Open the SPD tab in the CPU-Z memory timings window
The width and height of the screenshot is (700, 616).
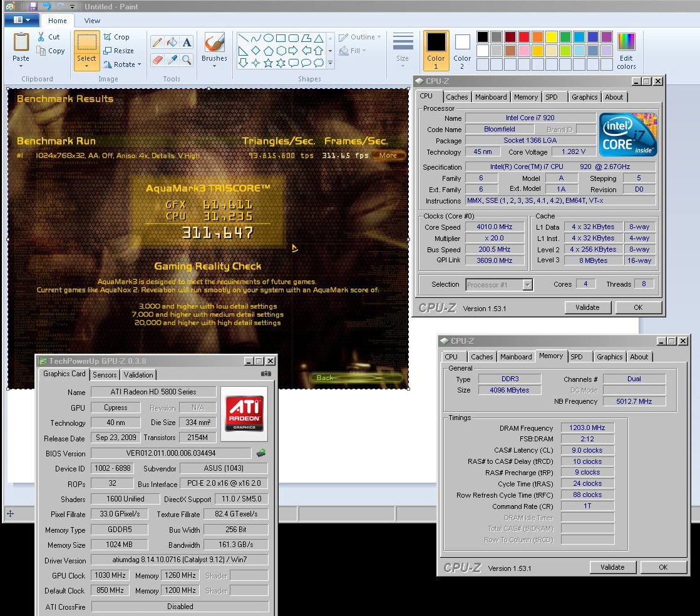[x=576, y=357]
